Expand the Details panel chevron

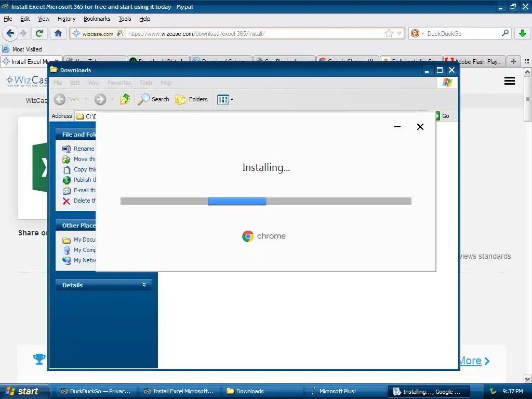tap(144, 285)
